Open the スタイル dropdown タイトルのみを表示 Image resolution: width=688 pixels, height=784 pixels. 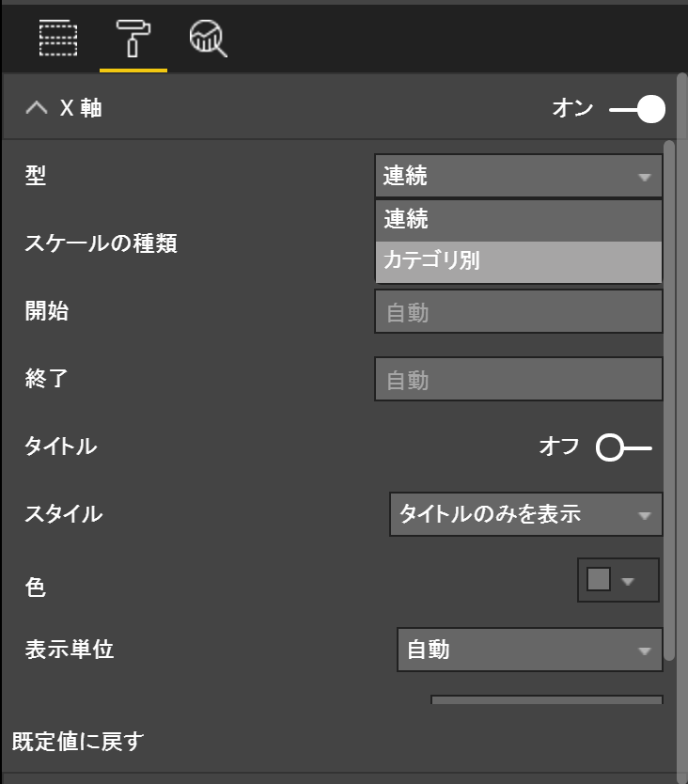(x=526, y=514)
